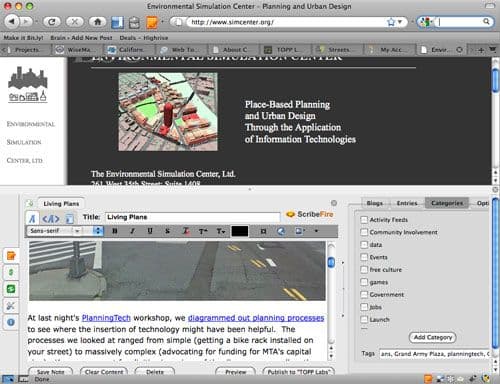Toggle the Underline formatting icon
Screen dimensions: 500x384
tap(150, 231)
